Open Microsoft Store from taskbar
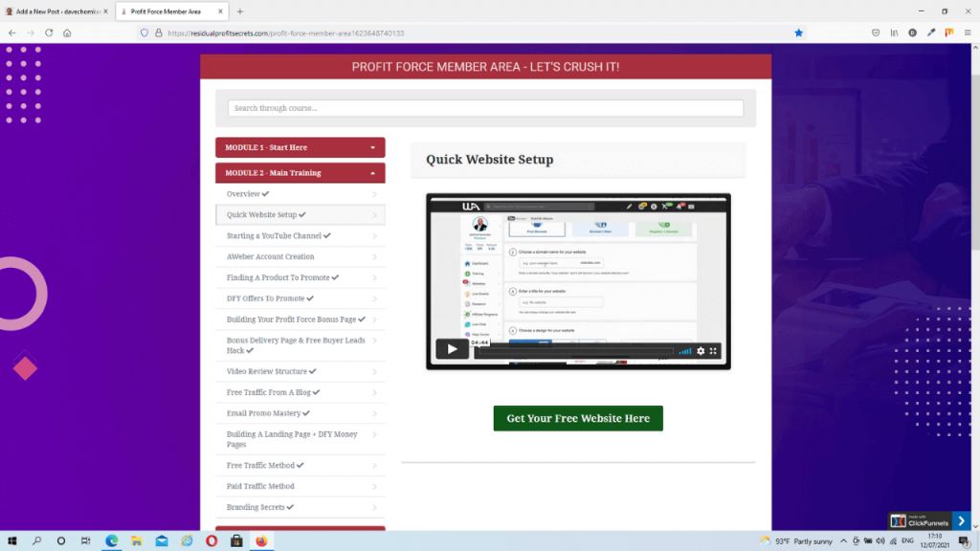This screenshot has width=980, height=551. pyautogui.click(x=236, y=541)
